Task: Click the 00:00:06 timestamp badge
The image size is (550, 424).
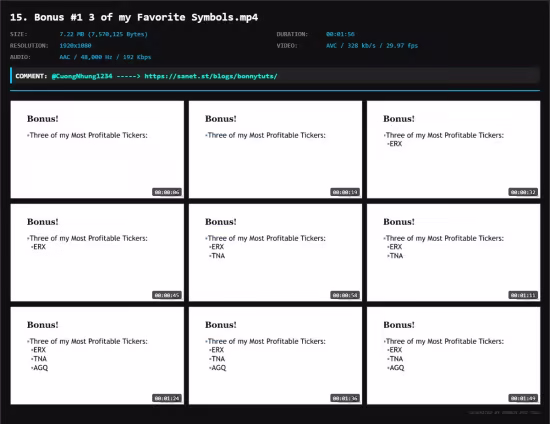Action: [x=167, y=192]
